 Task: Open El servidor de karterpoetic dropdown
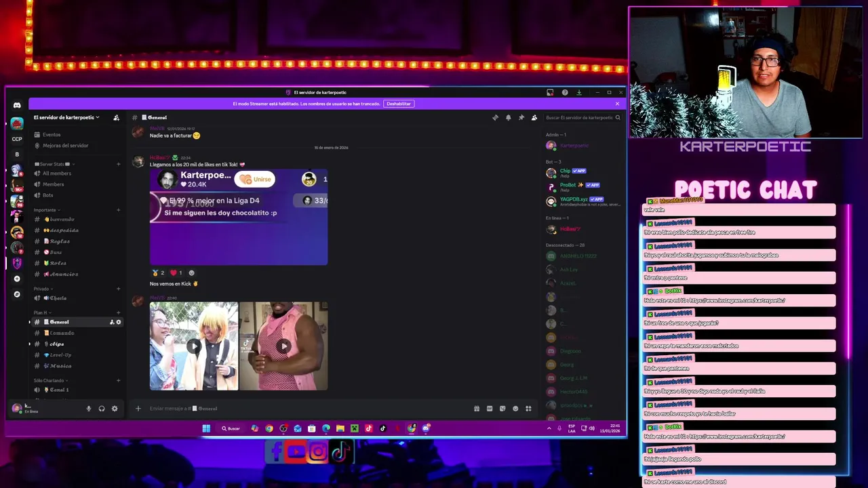point(66,117)
